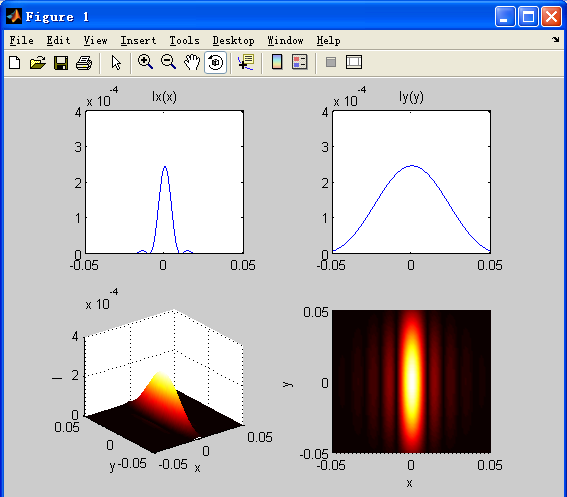
Task: Click the MATLAB logo in title bar
Action: pyautogui.click(x=14, y=16)
